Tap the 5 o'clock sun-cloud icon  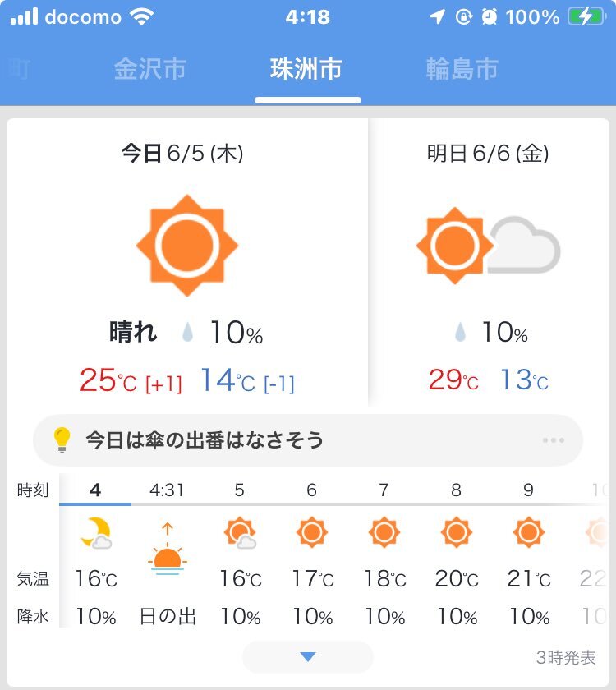[x=240, y=533]
